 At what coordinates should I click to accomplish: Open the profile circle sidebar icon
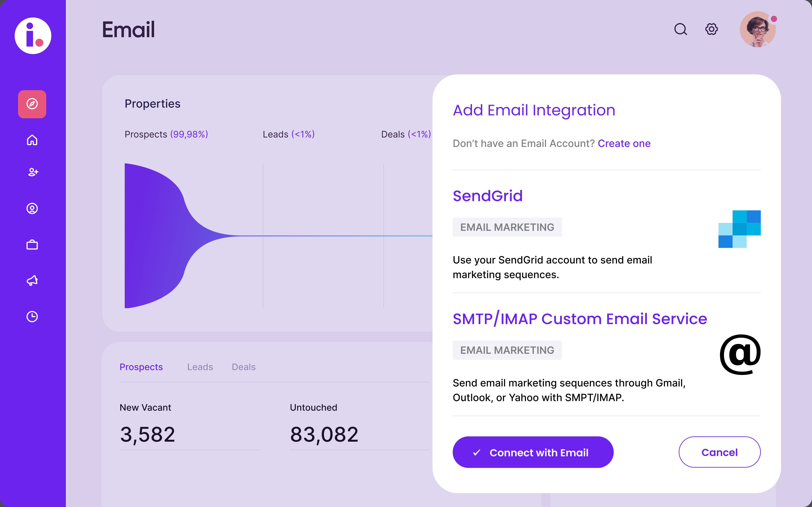[x=32, y=209]
